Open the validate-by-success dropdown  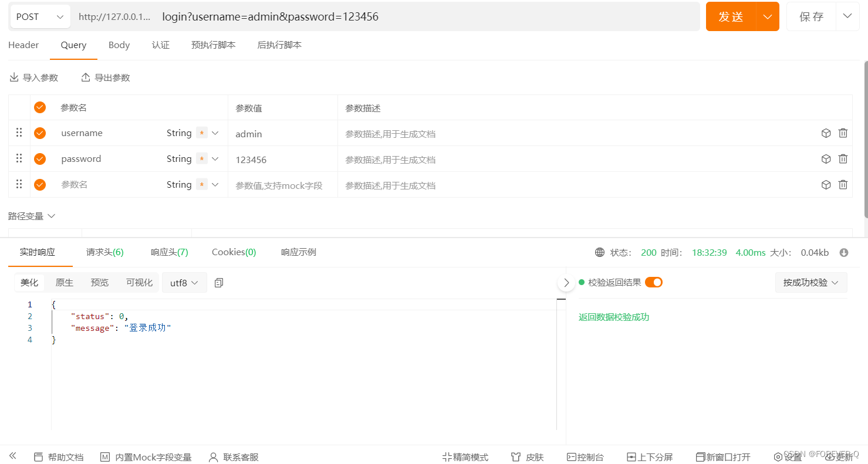coord(811,282)
